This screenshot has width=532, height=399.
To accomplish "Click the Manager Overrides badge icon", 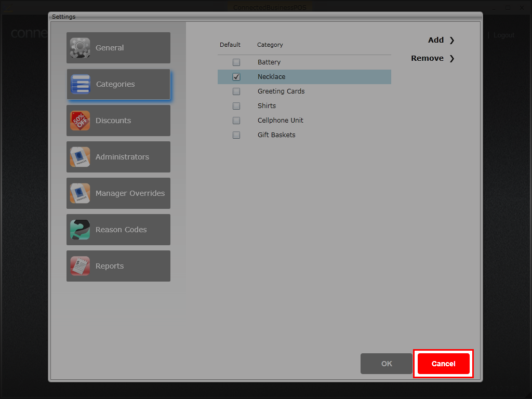I will click(x=80, y=193).
